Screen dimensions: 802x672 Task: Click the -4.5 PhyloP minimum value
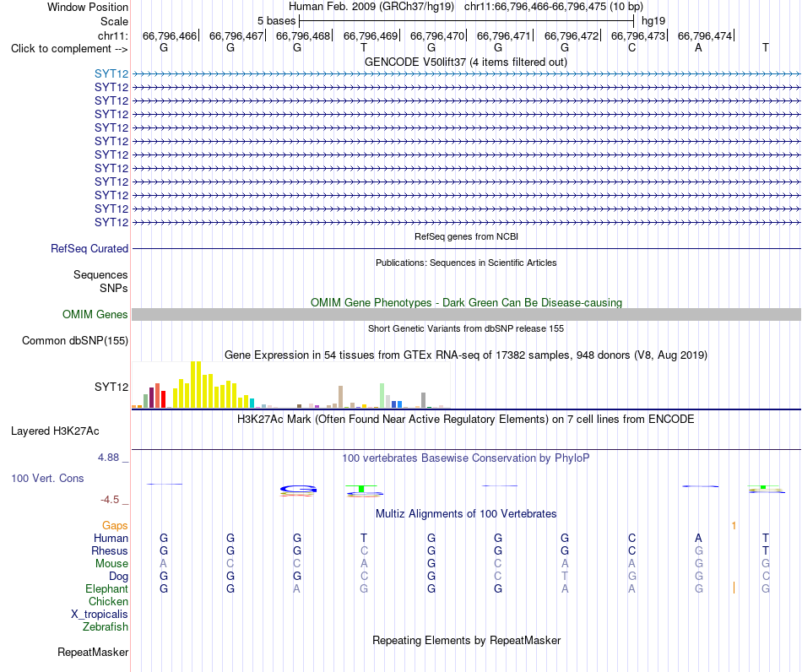pyautogui.click(x=110, y=500)
